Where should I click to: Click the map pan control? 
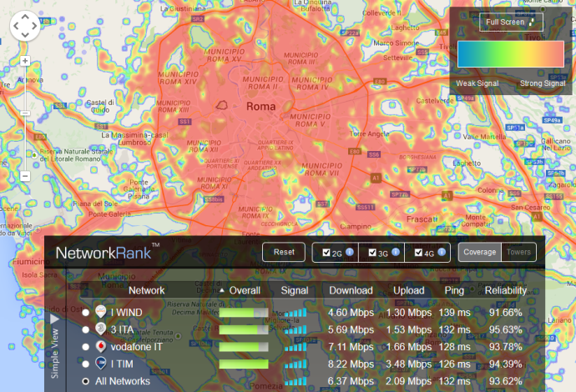point(25,26)
